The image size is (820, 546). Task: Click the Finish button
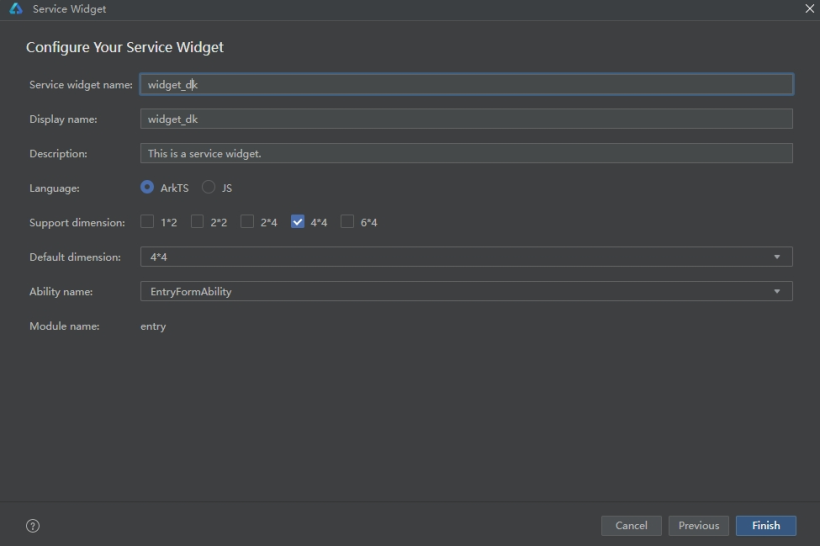(x=766, y=526)
